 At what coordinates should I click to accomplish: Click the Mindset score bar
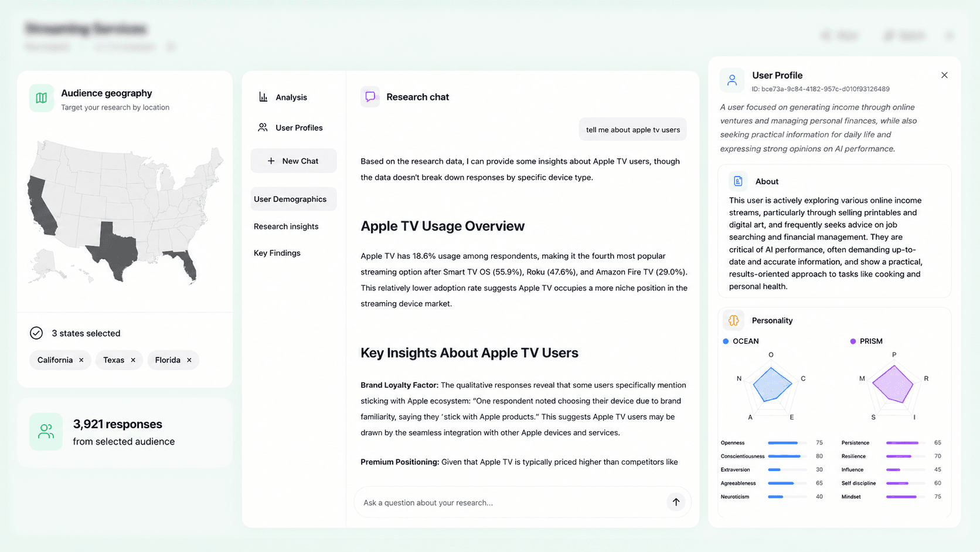906,497
